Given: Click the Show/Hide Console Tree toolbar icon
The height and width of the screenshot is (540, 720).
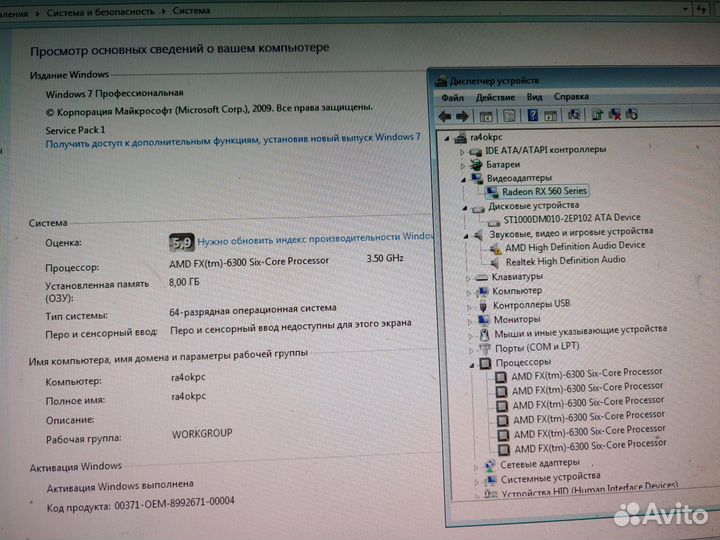Looking at the screenshot, I should point(486,116).
